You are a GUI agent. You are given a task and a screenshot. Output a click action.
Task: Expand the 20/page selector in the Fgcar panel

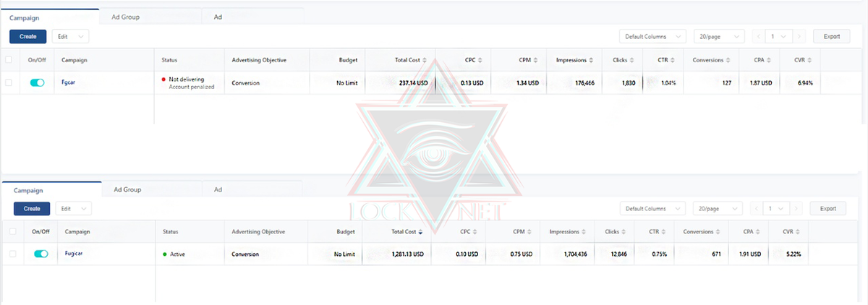[718, 36]
